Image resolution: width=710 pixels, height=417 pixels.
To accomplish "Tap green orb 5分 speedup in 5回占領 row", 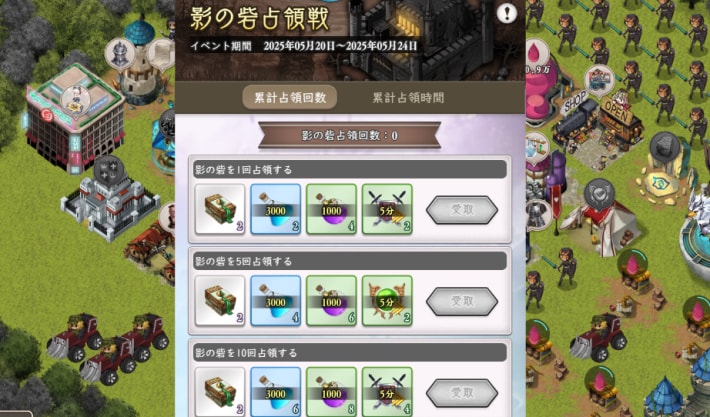I will (x=387, y=301).
